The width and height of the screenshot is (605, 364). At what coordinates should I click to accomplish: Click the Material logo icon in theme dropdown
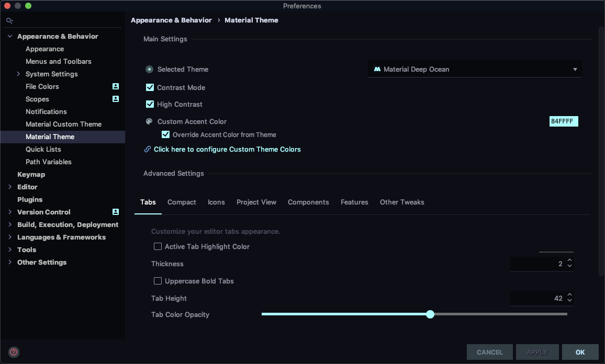[377, 70]
